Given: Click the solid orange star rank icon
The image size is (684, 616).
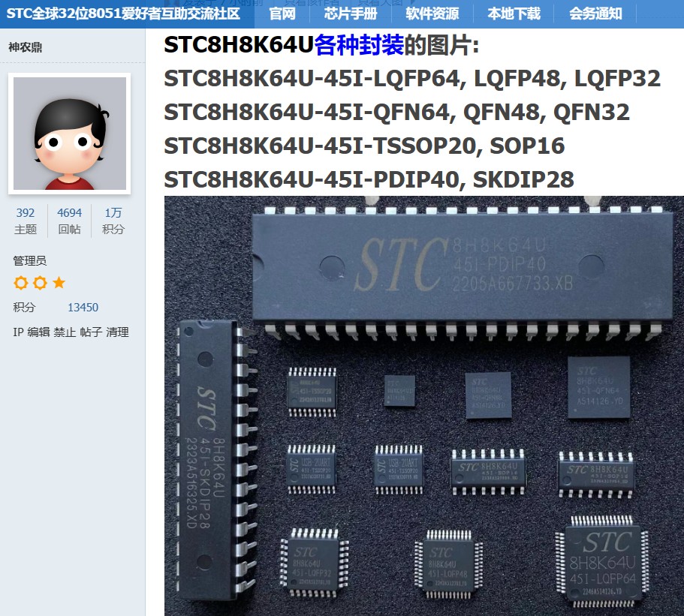Looking at the screenshot, I should coord(59,283).
